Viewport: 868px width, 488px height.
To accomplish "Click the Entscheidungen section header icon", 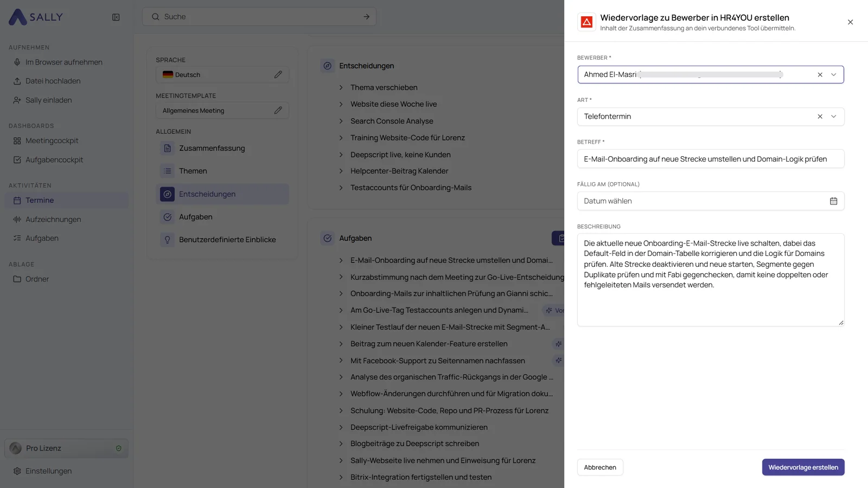I will (x=327, y=66).
